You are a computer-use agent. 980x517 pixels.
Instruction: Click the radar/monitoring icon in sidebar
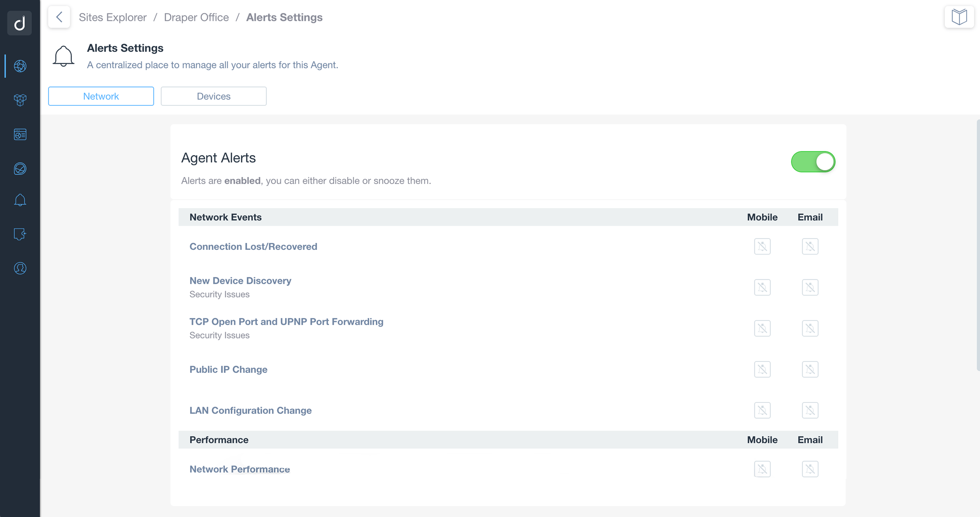[20, 168]
